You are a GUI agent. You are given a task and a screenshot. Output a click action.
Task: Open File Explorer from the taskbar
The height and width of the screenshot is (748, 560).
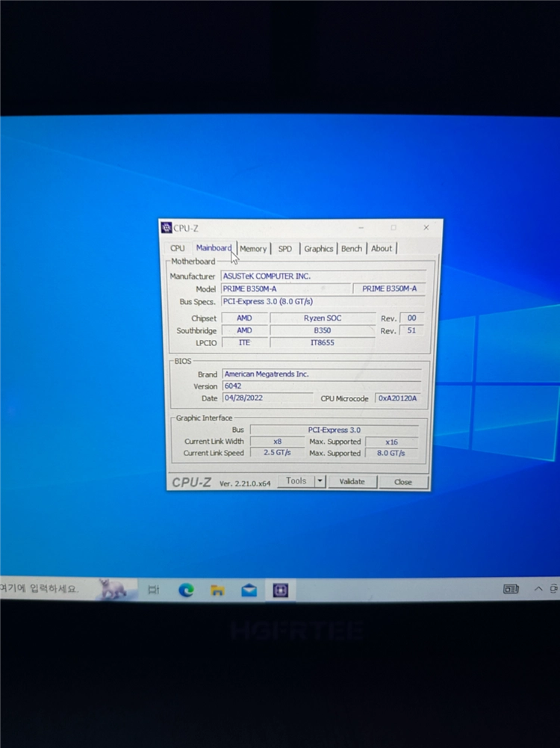[217, 590]
